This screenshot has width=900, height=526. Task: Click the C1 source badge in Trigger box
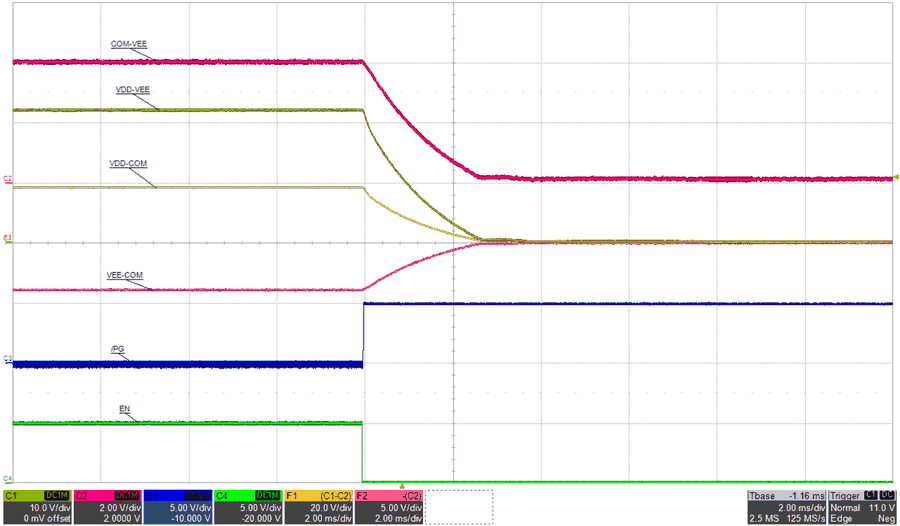click(x=871, y=496)
